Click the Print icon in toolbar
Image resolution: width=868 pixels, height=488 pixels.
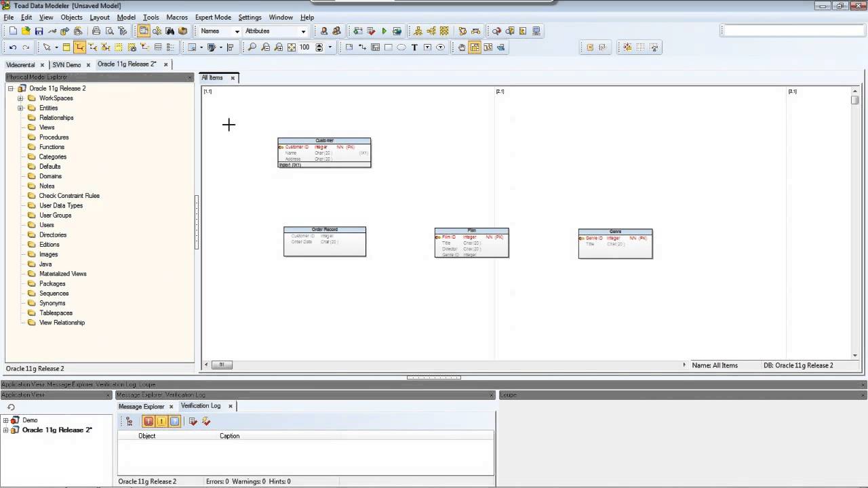coord(96,31)
